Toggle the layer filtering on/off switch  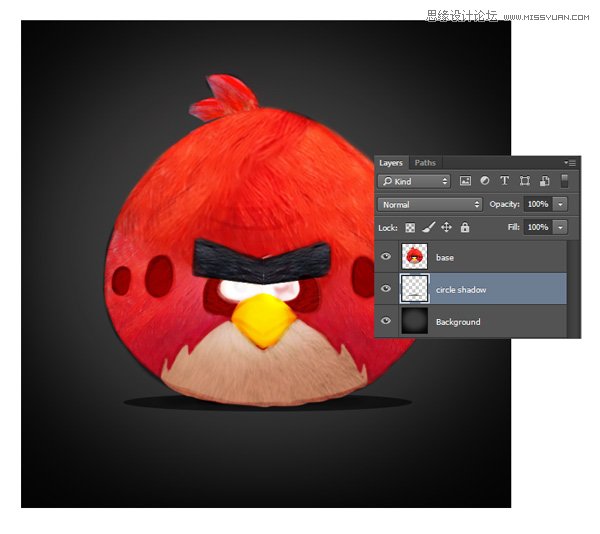tap(565, 181)
